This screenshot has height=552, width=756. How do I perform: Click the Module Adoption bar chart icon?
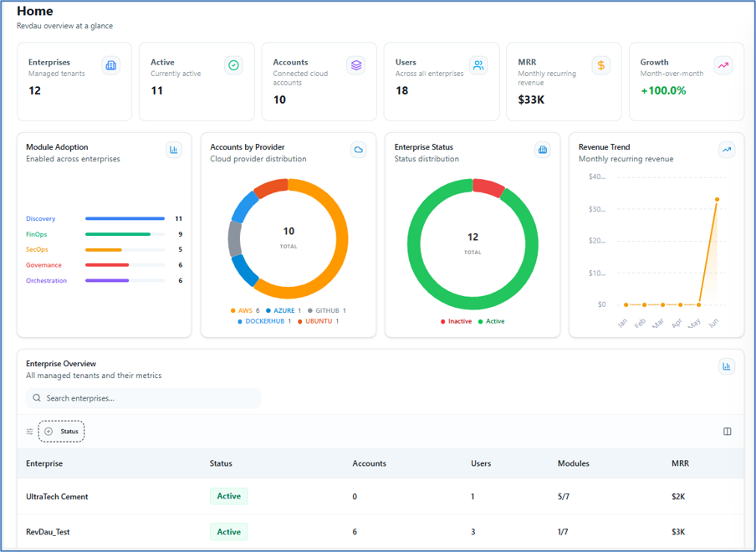[x=174, y=150]
